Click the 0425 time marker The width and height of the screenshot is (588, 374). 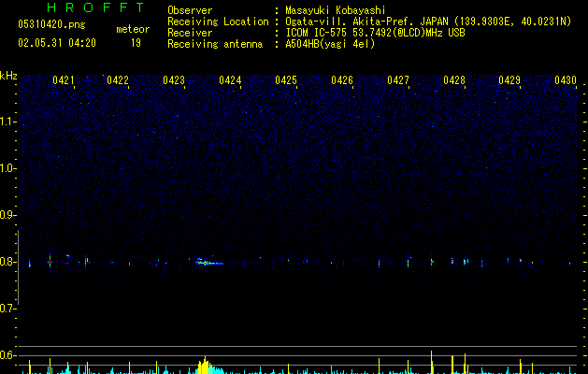[x=286, y=80]
